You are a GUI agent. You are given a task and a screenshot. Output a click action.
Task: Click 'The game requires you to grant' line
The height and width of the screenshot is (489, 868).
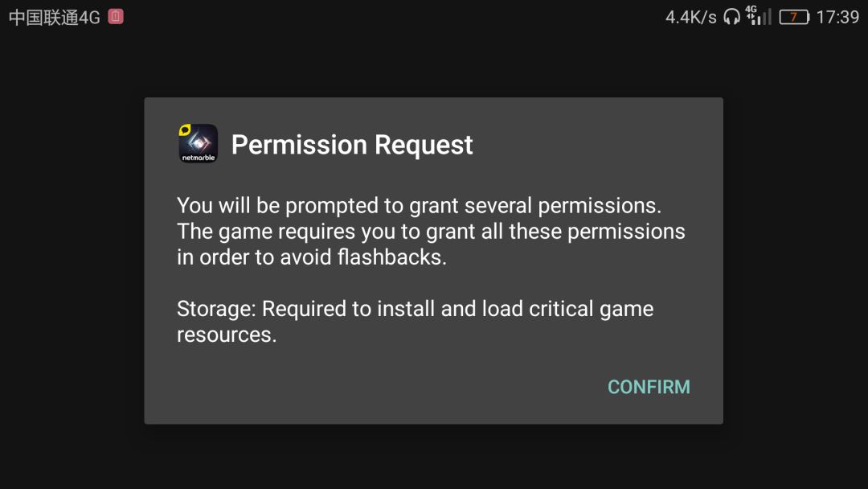click(x=431, y=232)
